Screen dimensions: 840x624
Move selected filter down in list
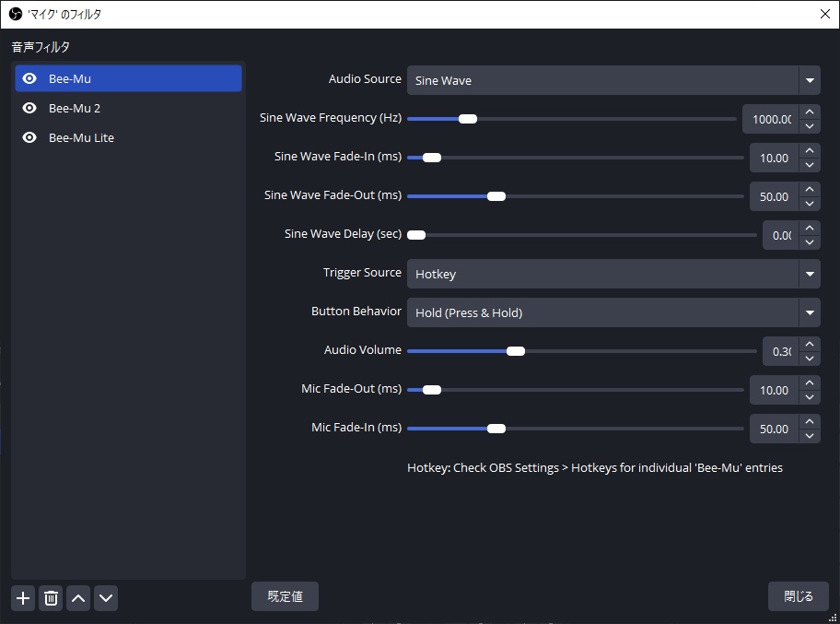pos(106,598)
